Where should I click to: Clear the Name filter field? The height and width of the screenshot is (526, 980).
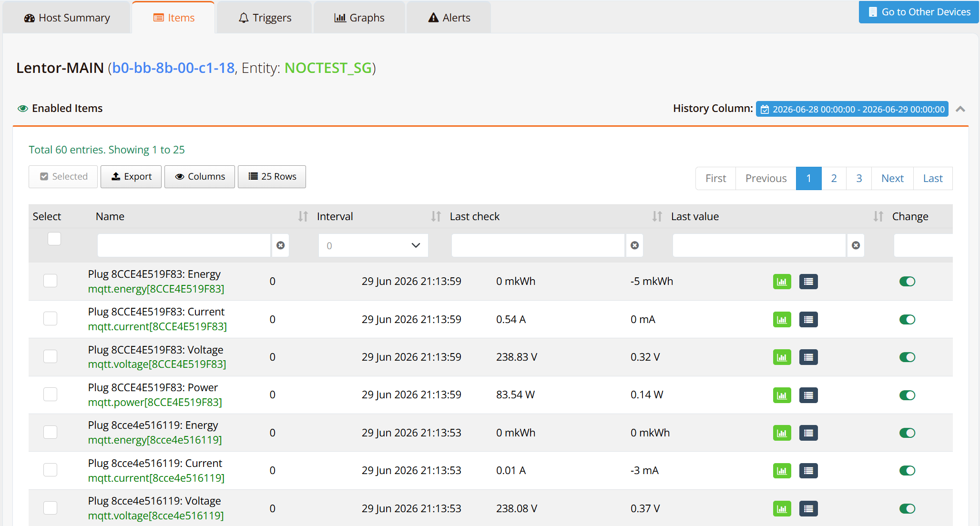[x=281, y=245]
